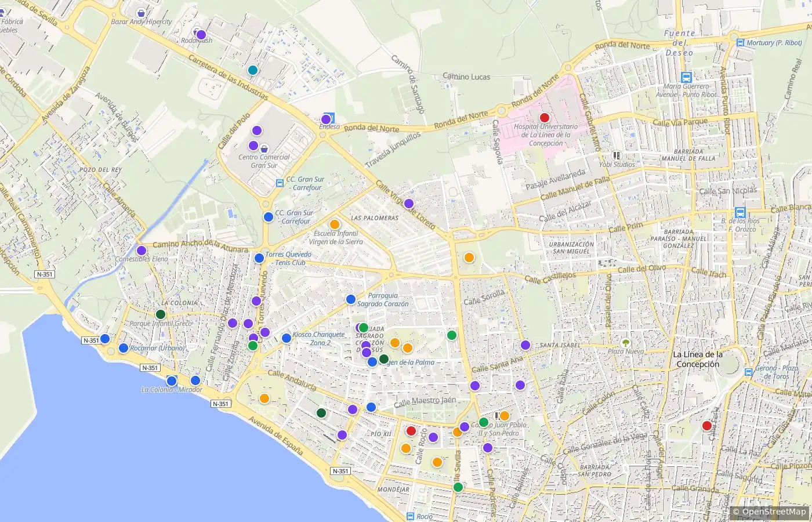The height and width of the screenshot is (522, 812).
Task: Click the bus icon at María Guerrero Avenue
Action: (687, 77)
